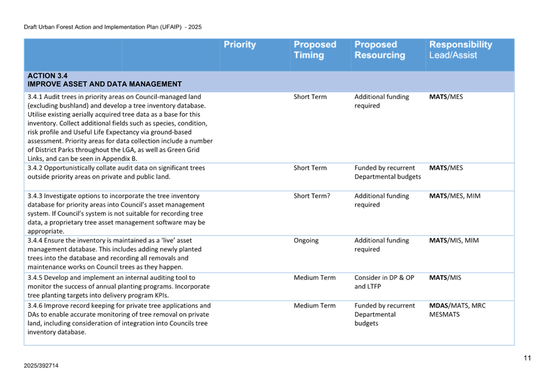
Task: Click the document title at page top
Action: [x=113, y=27]
